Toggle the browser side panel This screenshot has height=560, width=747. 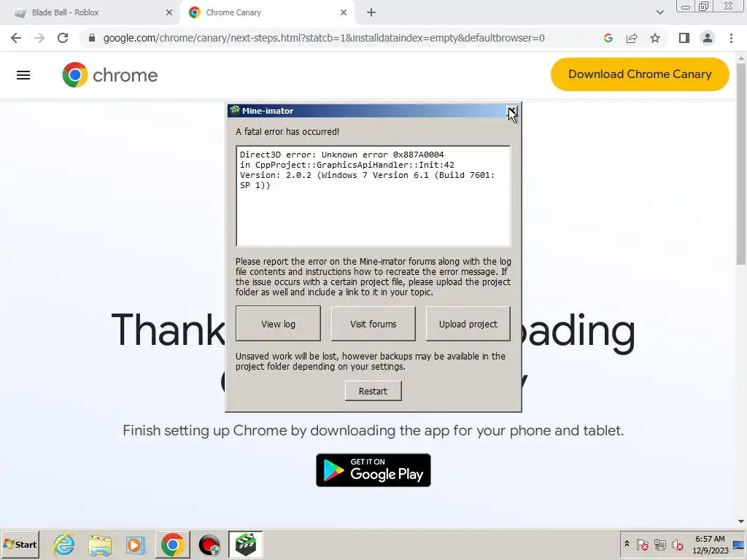coord(684,38)
